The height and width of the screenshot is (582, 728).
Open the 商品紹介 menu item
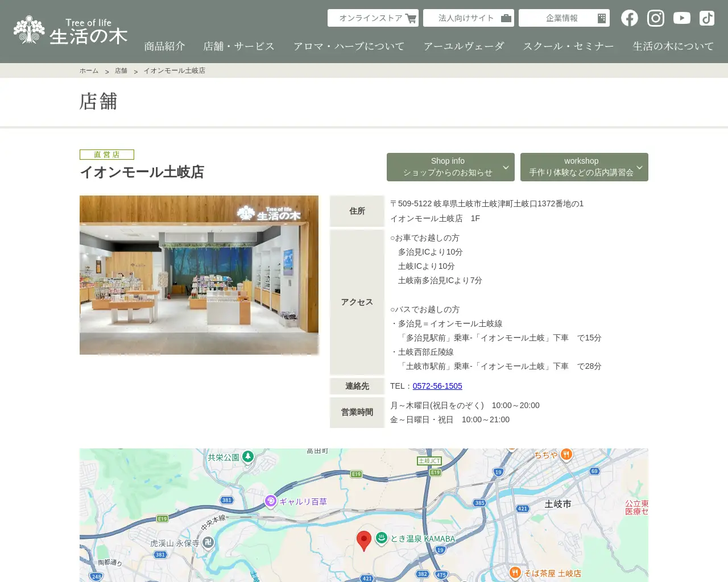coord(164,45)
